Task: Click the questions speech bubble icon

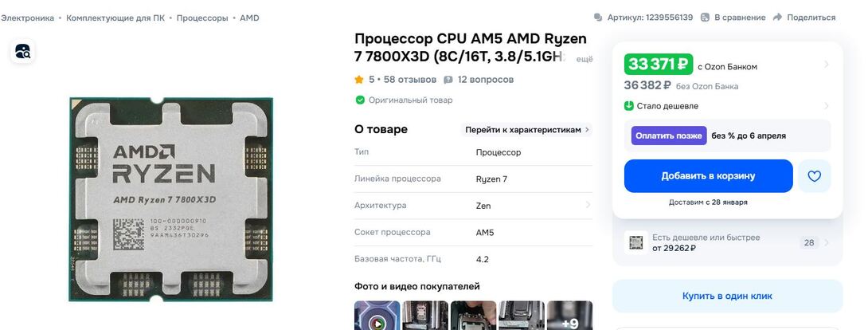Action: (448, 80)
